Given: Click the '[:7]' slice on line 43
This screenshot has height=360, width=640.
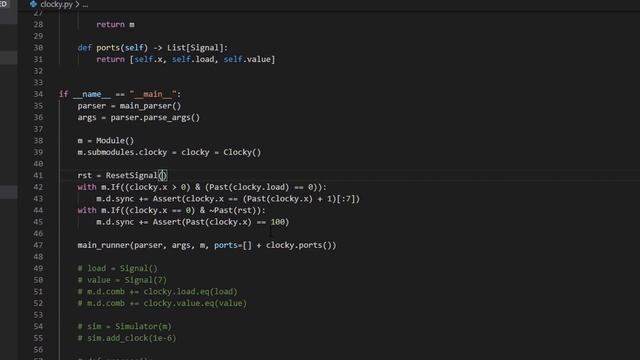Looking at the screenshot, I should point(346,199).
